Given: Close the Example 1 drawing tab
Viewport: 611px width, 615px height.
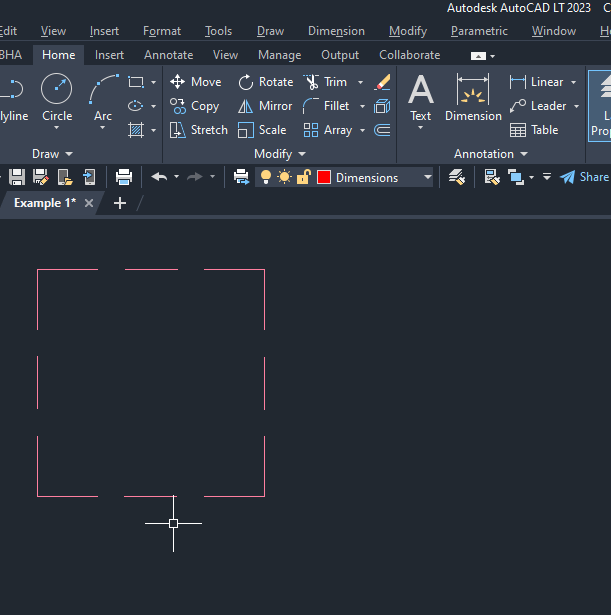Looking at the screenshot, I should click(89, 203).
